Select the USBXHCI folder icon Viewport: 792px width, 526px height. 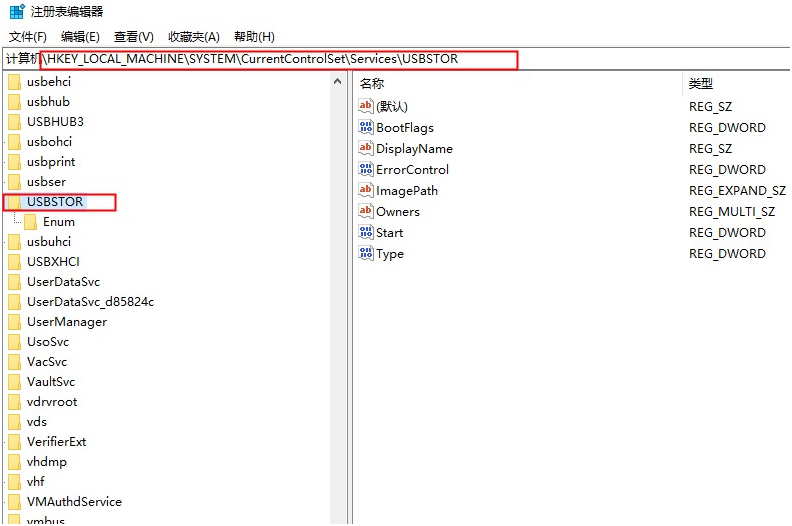click(x=15, y=262)
